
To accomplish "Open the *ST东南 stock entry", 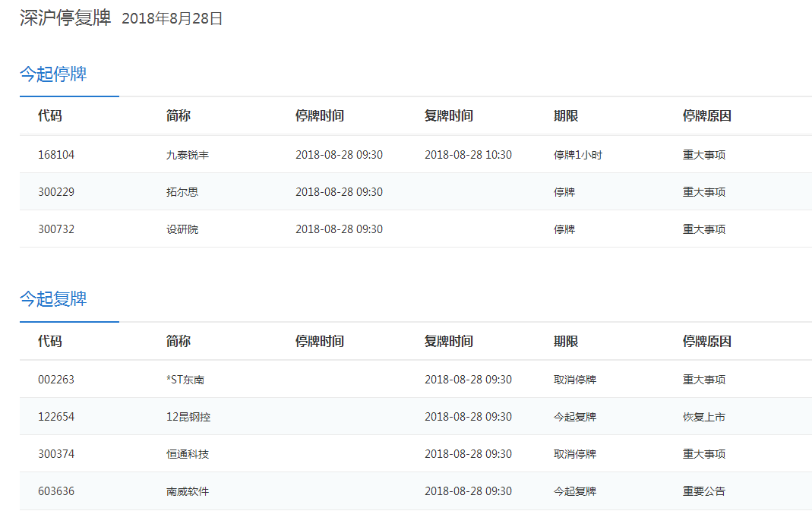I will pos(185,380).
